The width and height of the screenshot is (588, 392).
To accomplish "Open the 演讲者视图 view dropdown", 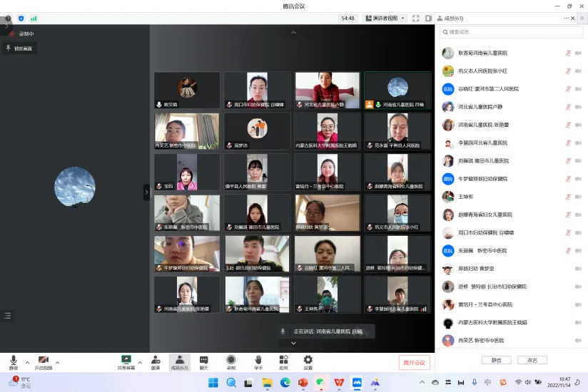I will [x=385, y=18].
